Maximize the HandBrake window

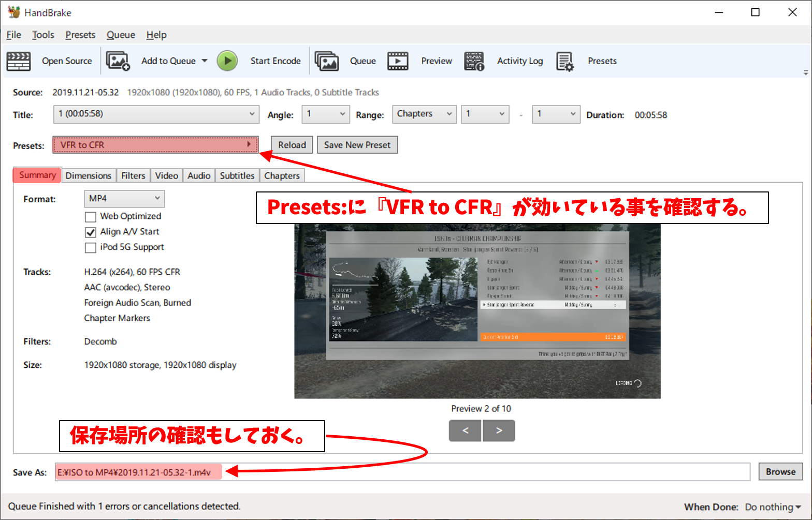click(756, 12)
